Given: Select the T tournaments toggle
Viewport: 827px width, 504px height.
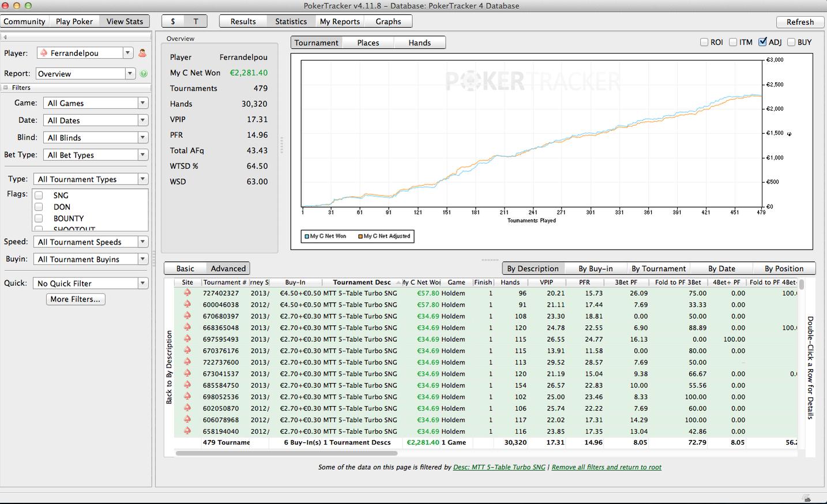Looking at the screenshot, I should [x=196, y=21].
